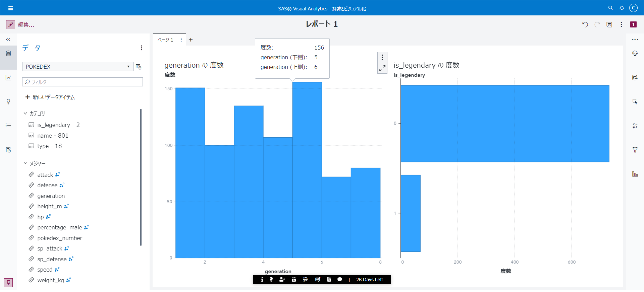Screen dimensions: 644x292
Task: Click chat bubble icon in trial toolbar
Action: [x=340, y=280]
